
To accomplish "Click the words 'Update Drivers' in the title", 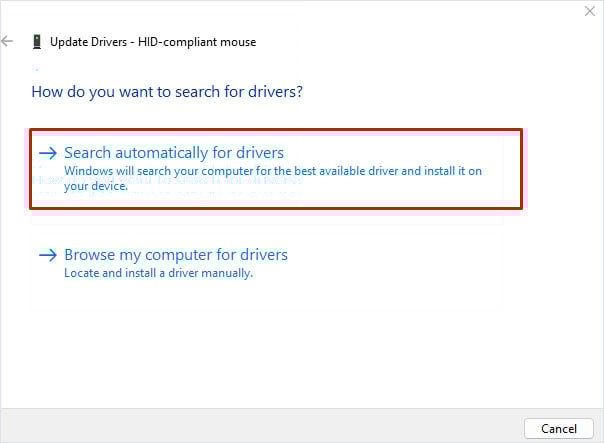I will pos(89,42).
